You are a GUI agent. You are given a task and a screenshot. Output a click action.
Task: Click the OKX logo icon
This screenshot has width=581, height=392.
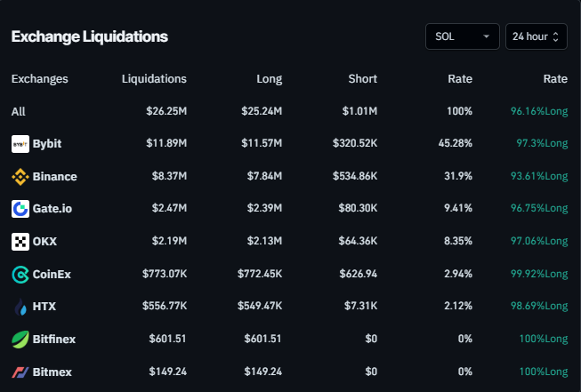20,242
